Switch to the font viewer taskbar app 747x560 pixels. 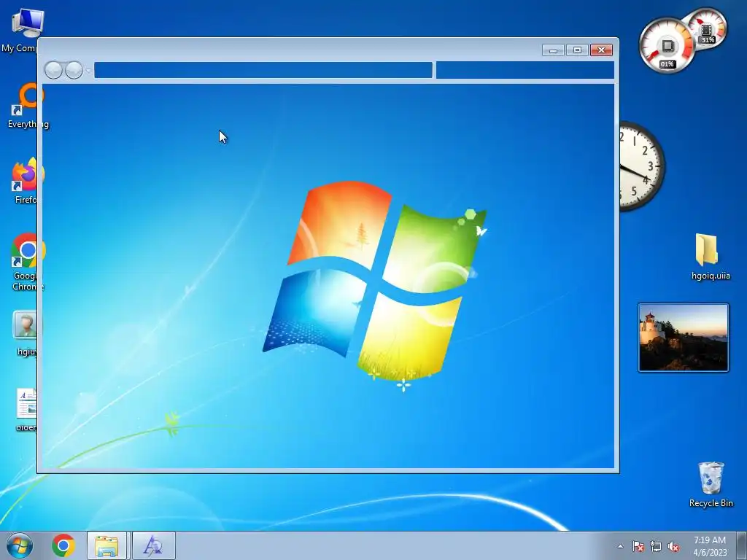[x=153, y=545]
